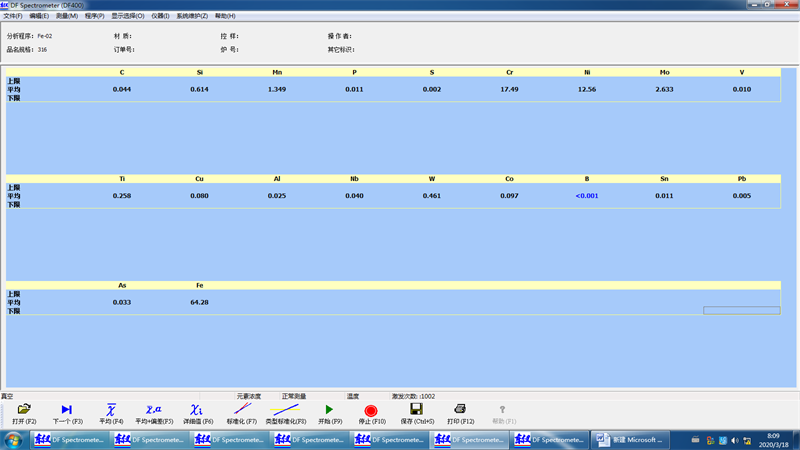Click the Cr average value 17.49

pos(509,90)
